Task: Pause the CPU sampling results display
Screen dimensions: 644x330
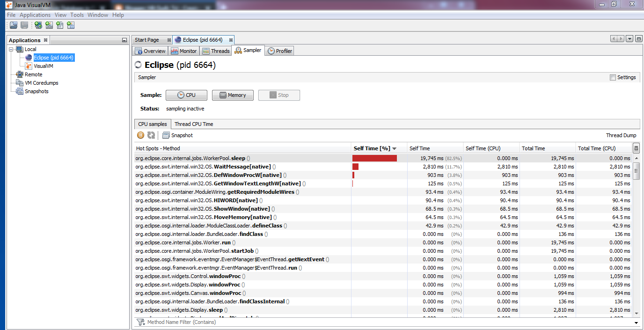Action: click(x=140, y=135)
